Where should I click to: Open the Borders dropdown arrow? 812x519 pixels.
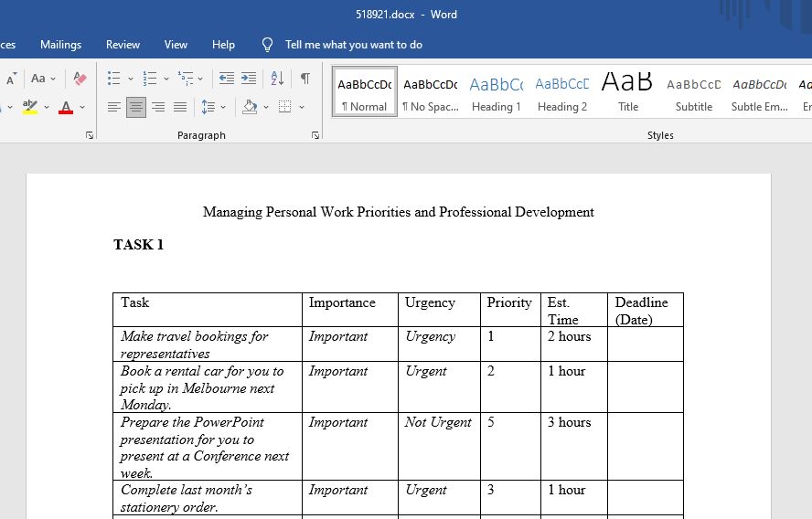click(302, 107)
